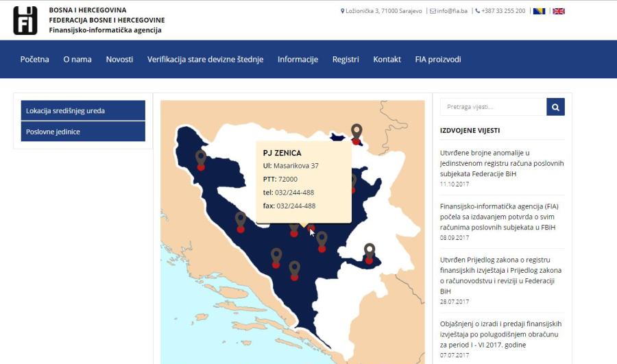Open Verifikacija stare devizne štednje menu

point(205,60)
